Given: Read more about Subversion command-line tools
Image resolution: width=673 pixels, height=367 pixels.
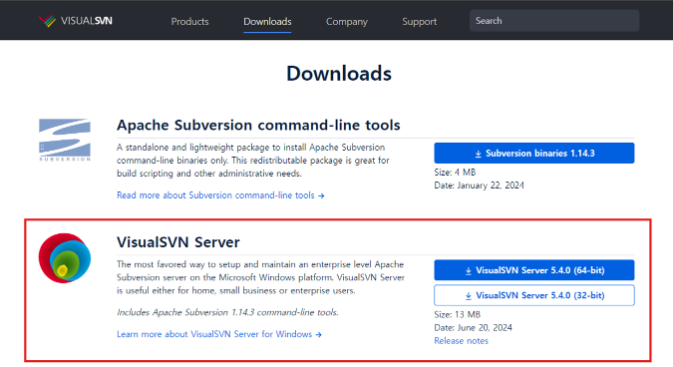Looking at the screenshot, I should pyautogui.click(x=220, y=195).
